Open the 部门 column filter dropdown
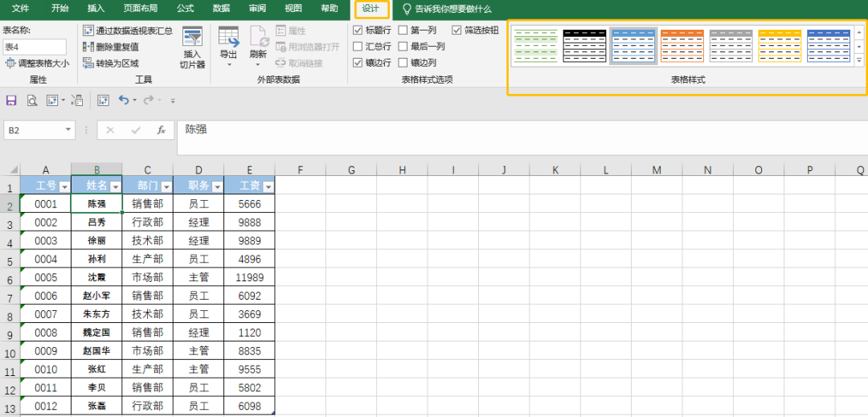Viewport: 868px width, 417px height. pos(166,187)
